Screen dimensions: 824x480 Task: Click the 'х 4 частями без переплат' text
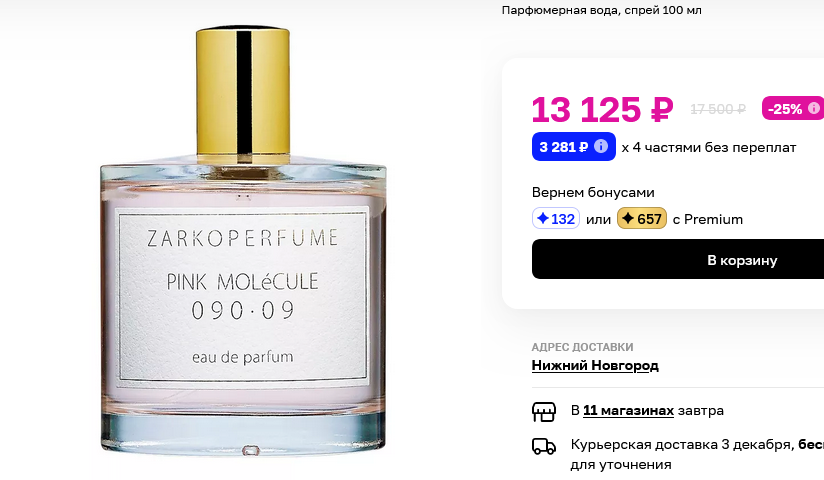pos(708,147)
